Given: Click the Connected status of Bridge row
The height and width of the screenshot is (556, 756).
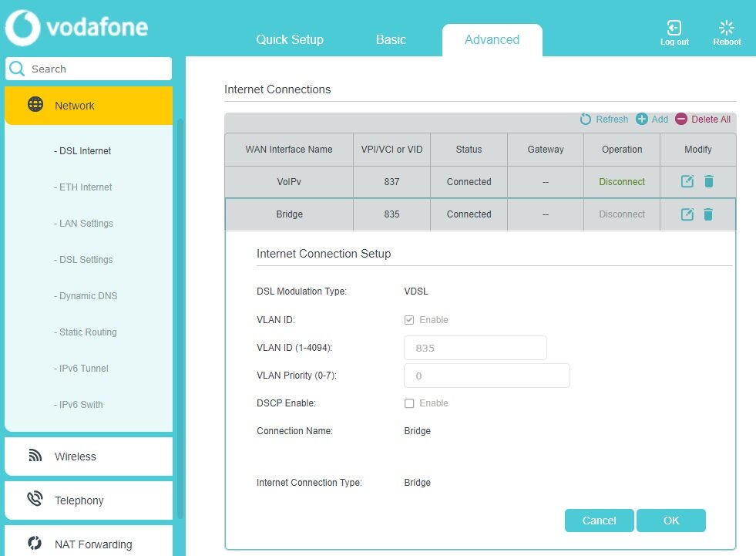Looking at the screenshot, I should click(469, 214).
